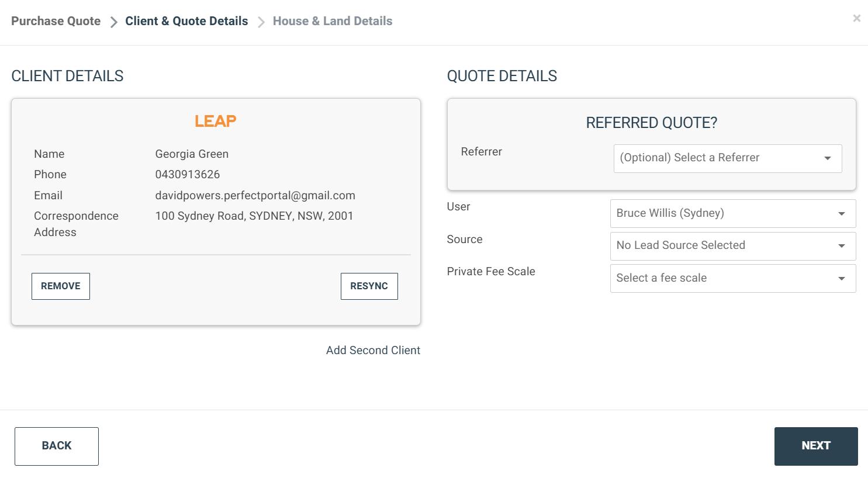Viewport: 868px width, 478px height.
Task: Select Client & Quote Details breadcrumb
Action: pyautogui.click(x=186, y=21)
